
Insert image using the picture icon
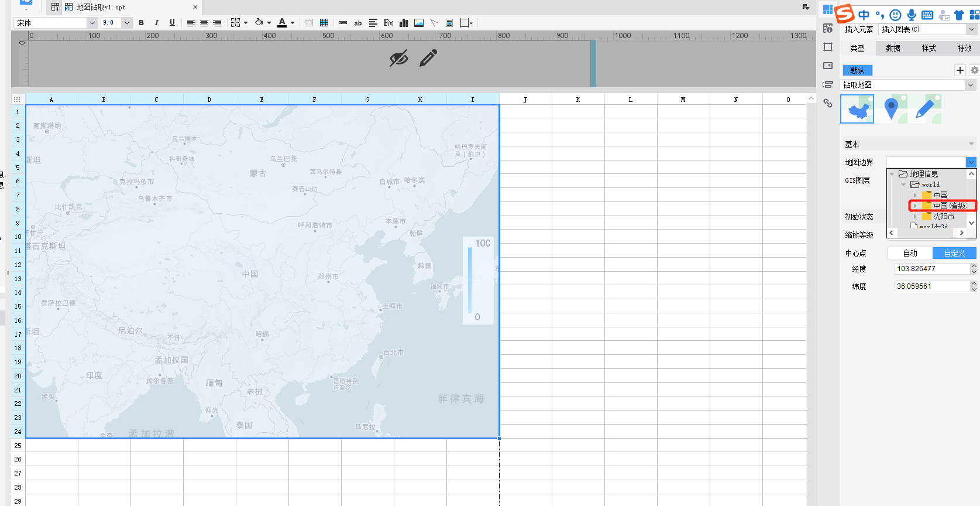tap(419, 23)
